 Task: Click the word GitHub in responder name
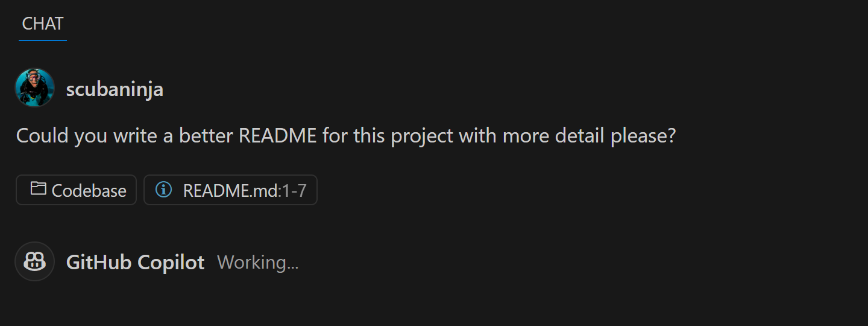pyautogui.click(x=99, y=262)
